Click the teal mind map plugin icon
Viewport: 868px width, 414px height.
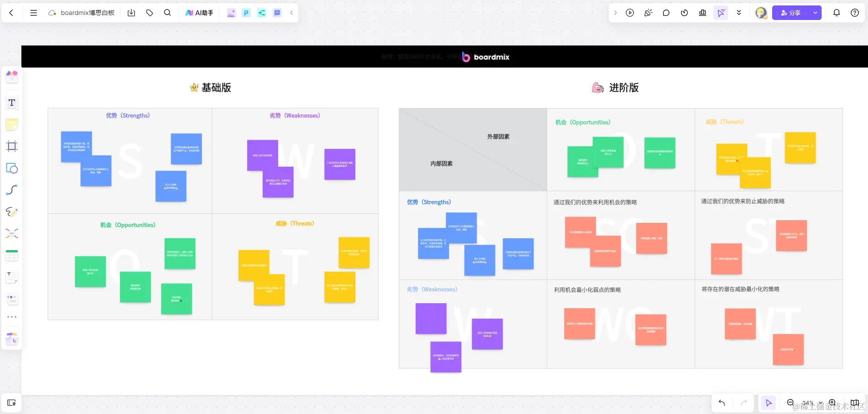click(262, 13)
